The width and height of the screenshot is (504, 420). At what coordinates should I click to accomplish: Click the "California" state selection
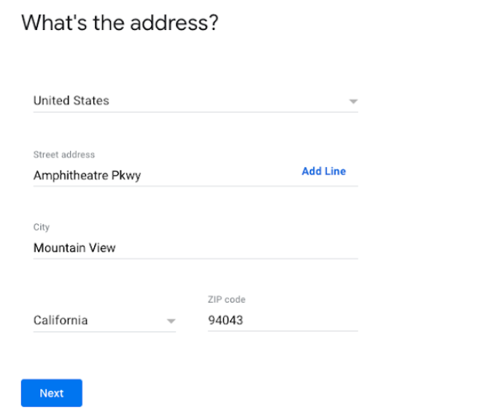tap(61, 320)
